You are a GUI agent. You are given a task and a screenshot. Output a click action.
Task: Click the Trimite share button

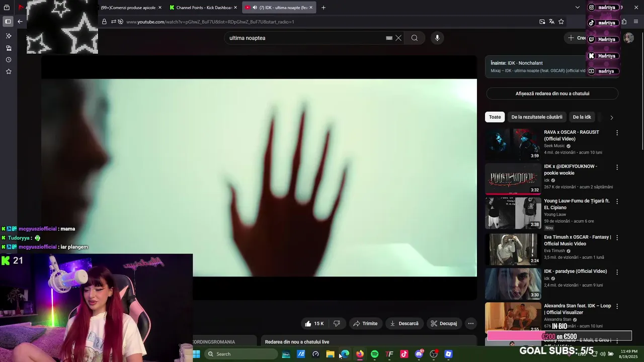click(x=365, y=323)
